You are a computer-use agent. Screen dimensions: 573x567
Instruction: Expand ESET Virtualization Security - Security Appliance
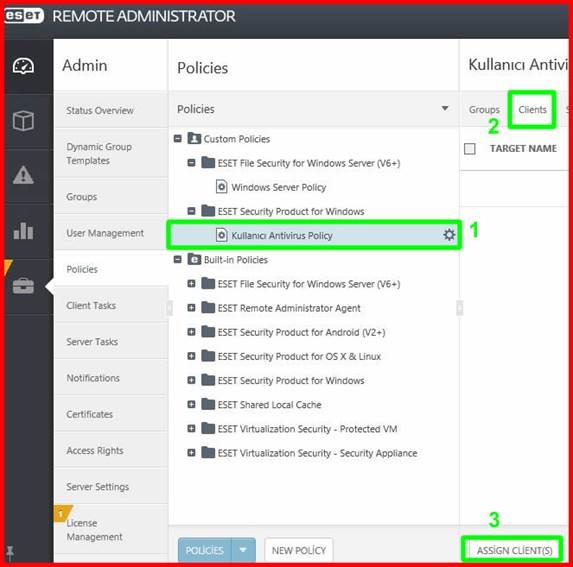(x=191, y=452)
